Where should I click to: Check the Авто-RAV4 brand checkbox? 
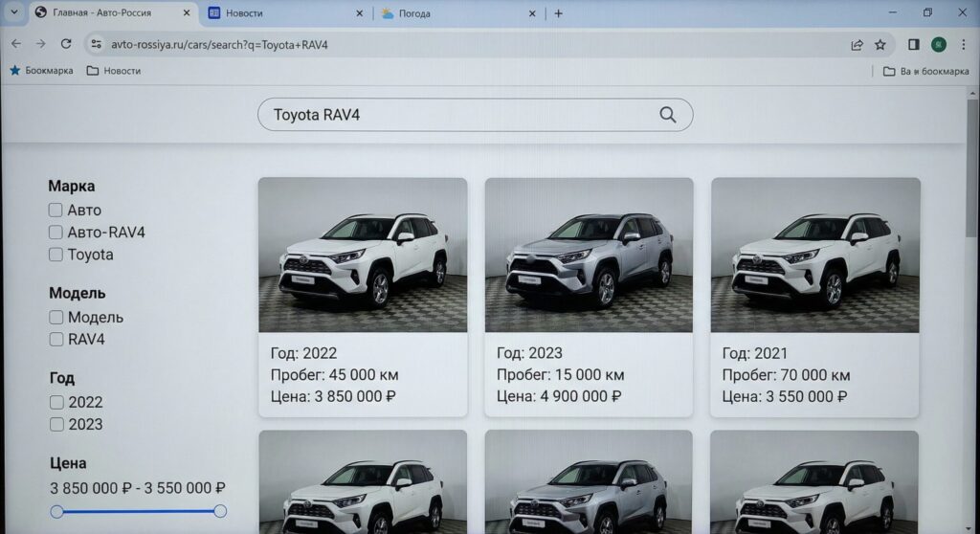pos(56,232)
